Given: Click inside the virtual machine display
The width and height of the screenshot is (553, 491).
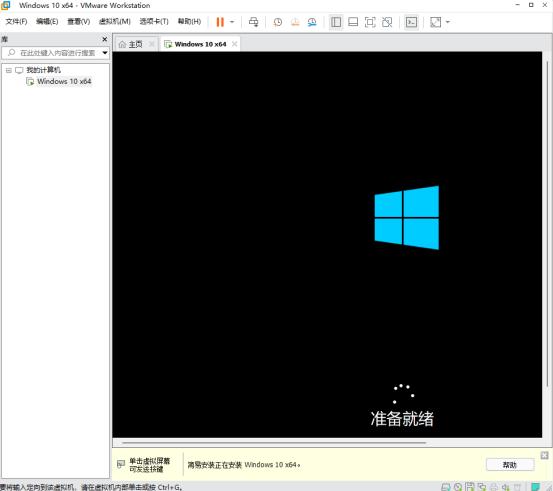Looking at the screenshot, I should [x=327, y=244].
